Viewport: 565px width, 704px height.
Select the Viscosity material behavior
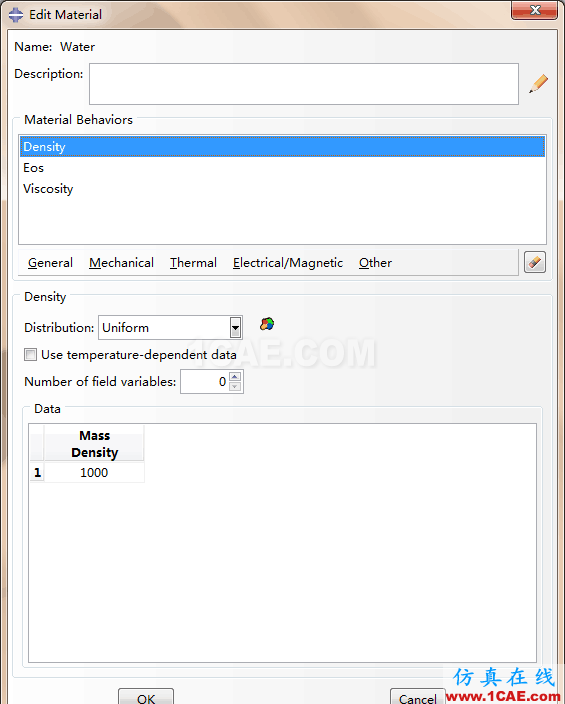[x=282, y=189]
